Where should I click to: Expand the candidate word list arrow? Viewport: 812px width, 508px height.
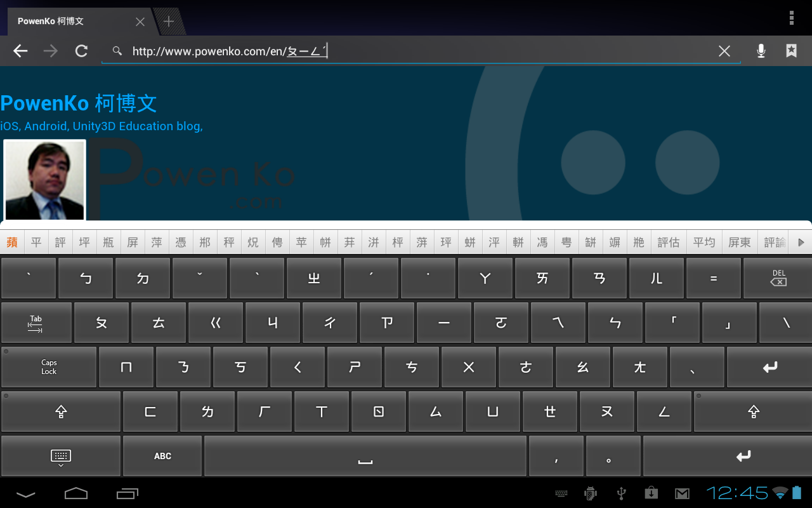tap(801, 243)
